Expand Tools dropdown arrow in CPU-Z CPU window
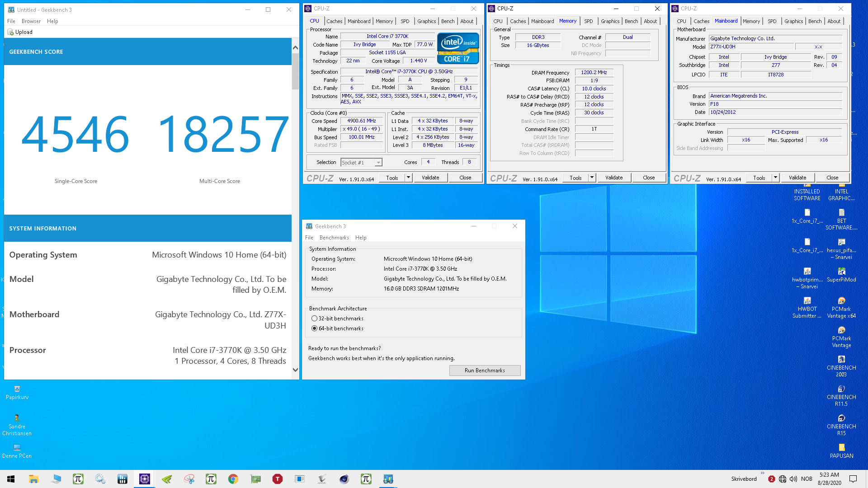 (408, 178)
